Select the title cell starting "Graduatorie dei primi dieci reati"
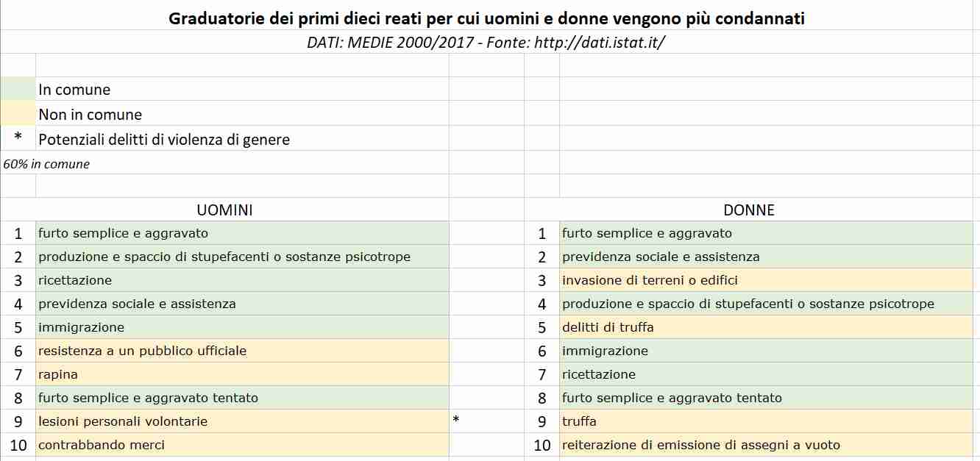The height and width of the screenshot is (461, 980). (486, 18)
